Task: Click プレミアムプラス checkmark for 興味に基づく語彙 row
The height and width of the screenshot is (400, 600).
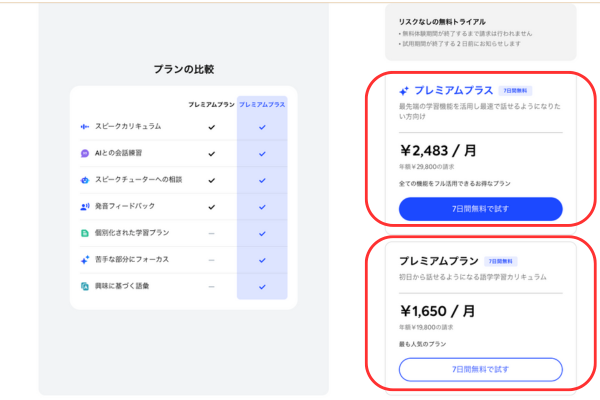Action: (262, 286)
